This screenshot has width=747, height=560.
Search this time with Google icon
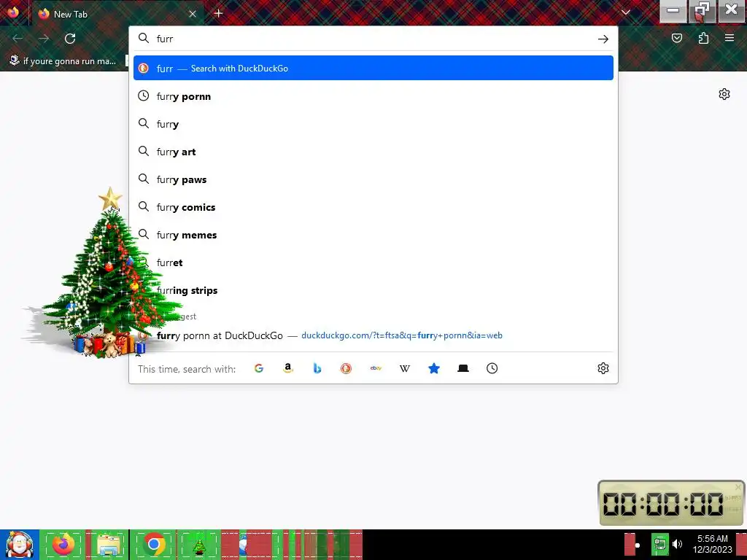[x=259, y=368]
